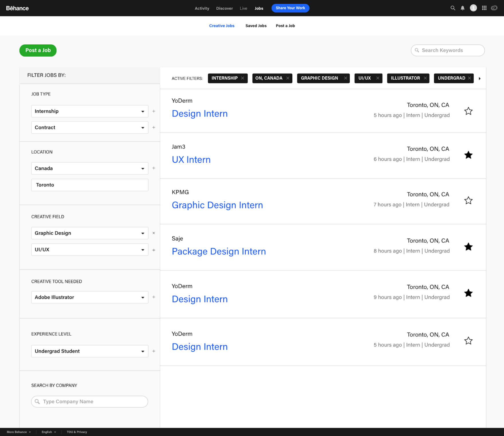
Task: Open the Canada location dropdown
Action: pos(90,169)
